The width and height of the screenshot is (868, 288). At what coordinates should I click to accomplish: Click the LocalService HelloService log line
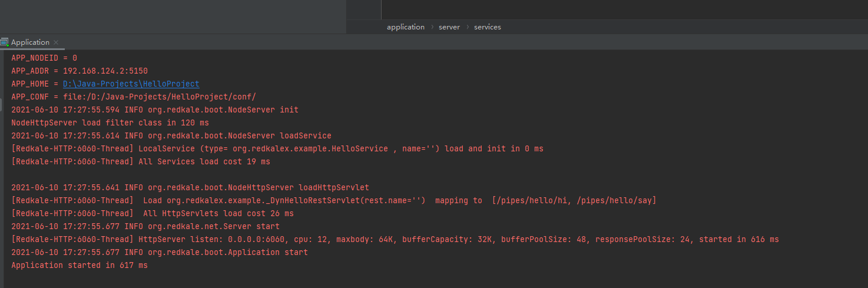pyautogui.click(x=277, y=149)
